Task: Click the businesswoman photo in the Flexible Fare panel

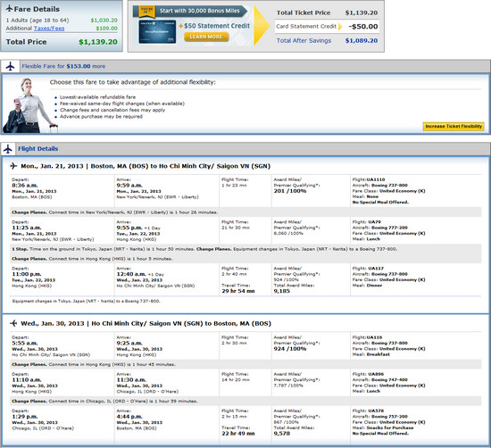Action: pos(29,106)
